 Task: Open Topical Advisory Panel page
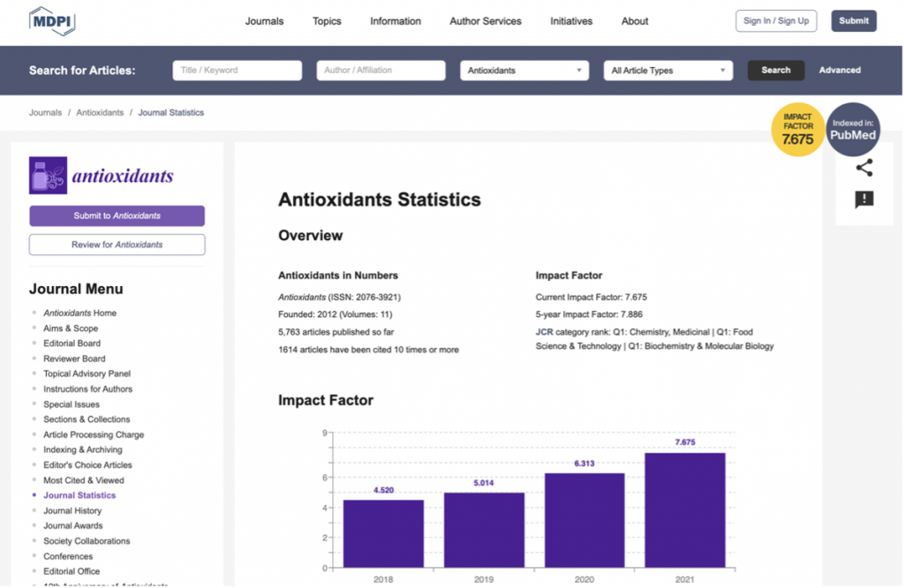(x=87, y=373)
